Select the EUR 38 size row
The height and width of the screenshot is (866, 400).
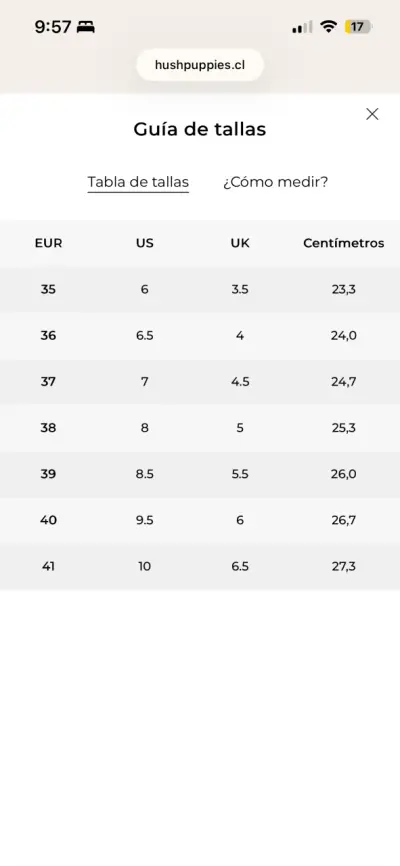200,428
